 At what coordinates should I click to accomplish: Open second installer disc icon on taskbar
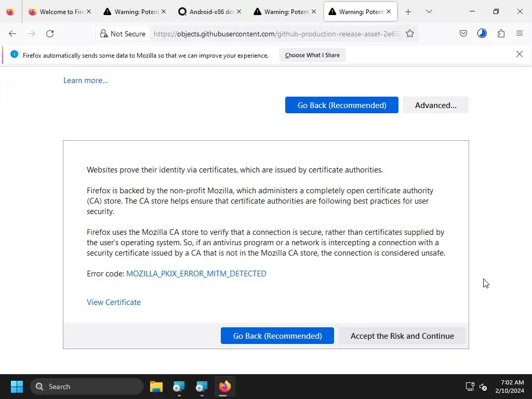point(202,387)
